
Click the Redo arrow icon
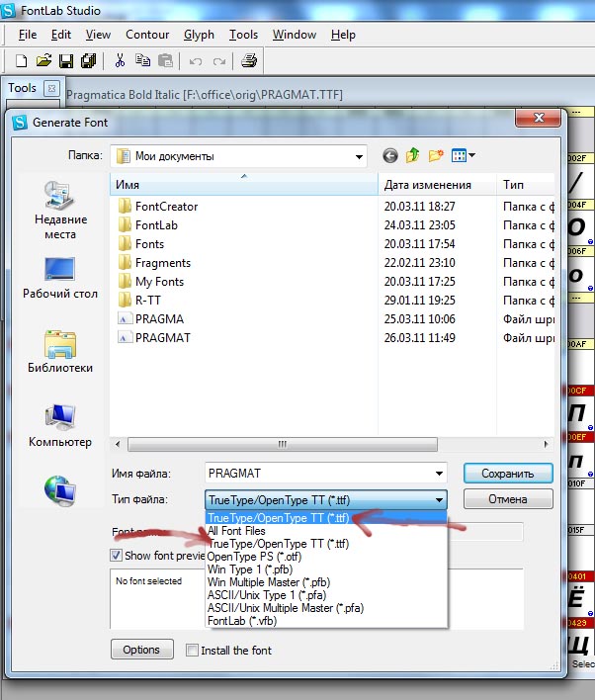point(219,61)
